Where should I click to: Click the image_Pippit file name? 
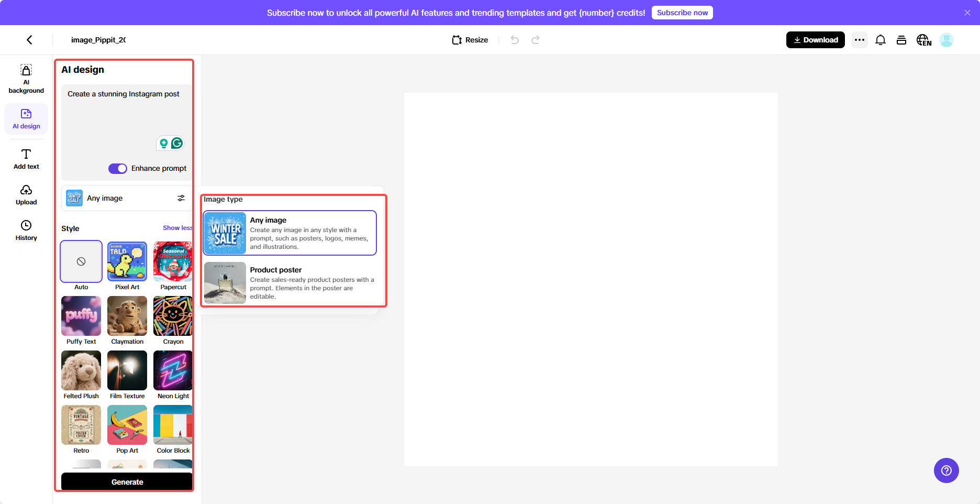click(98, 40)
